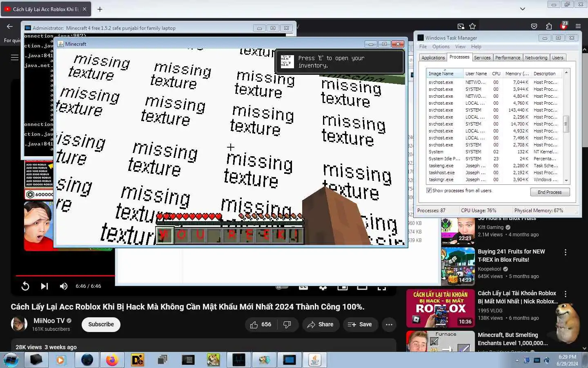This screenshot has width=588, height=368.
Task: Click the red ad-blocker icon showing 23
Action: click(x=564, y=26)
